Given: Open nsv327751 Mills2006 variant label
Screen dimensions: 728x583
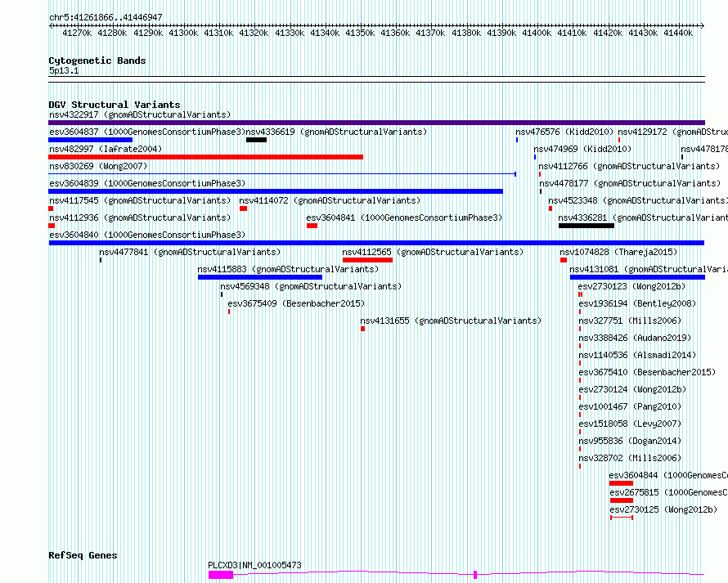Looking at the screenshot, I should coord(630,321).
